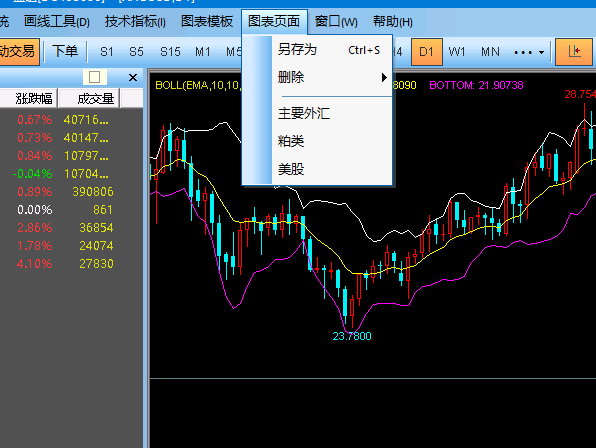Switch to the W1 weekly timeframe
Screen dimensions: 596x448
[457, 51]
